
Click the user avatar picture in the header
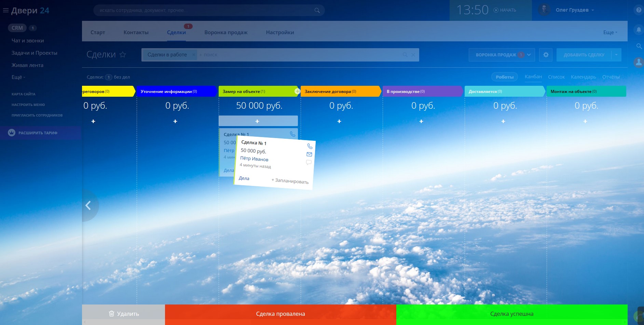click(x=544, y=10)
